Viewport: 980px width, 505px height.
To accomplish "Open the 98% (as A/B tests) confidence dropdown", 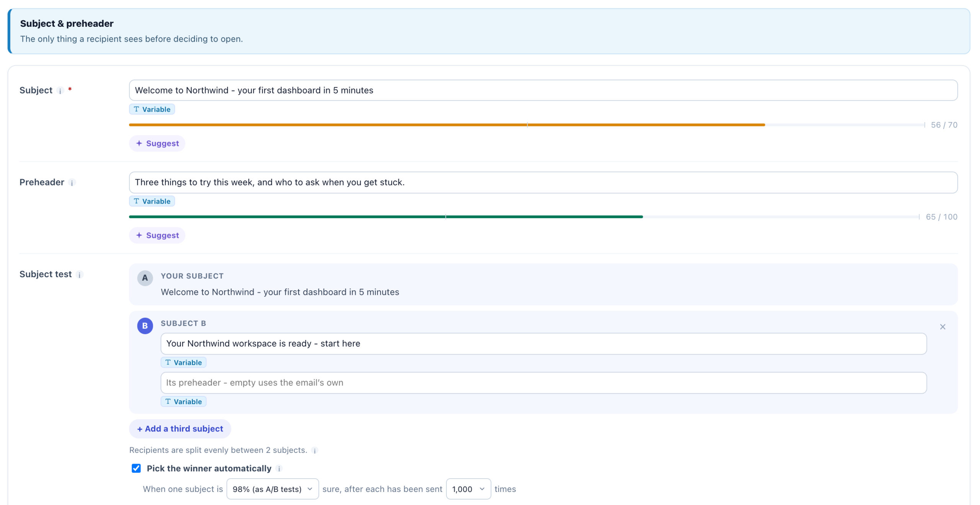I will tap(273, 489).
